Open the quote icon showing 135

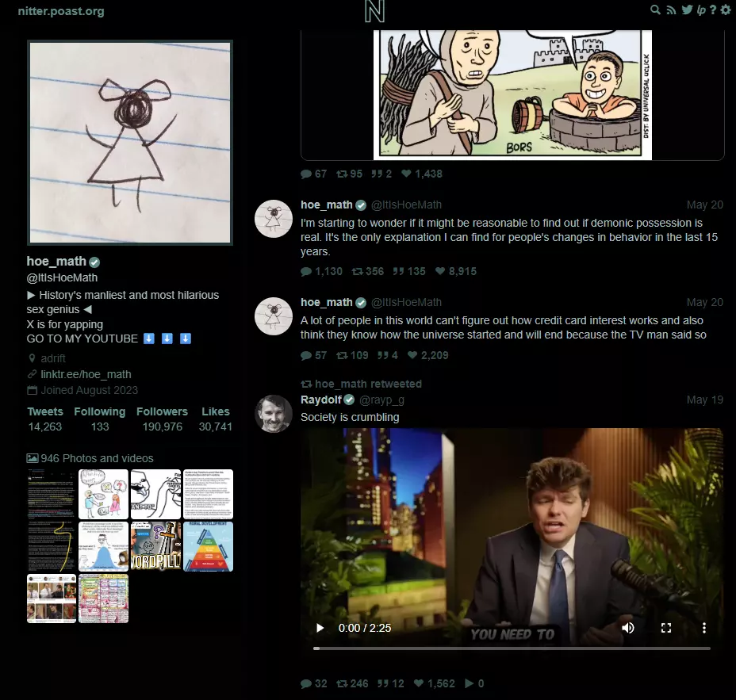point(398,272)
